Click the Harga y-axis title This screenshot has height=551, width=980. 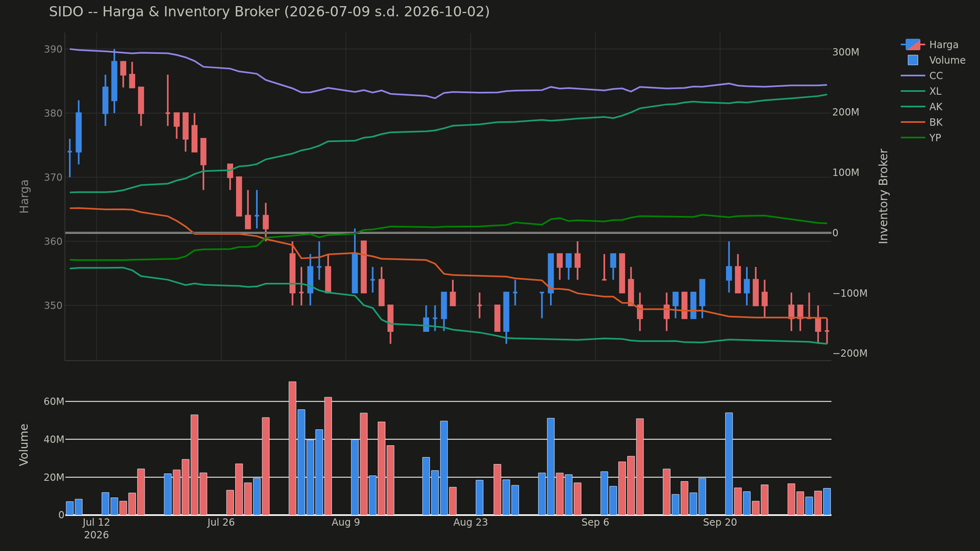[24, 196]
